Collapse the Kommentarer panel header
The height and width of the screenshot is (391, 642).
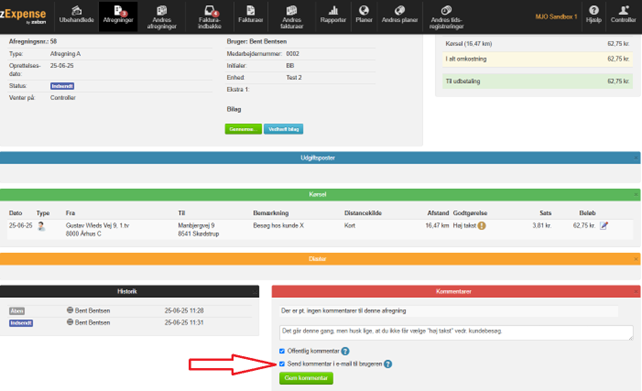pos(456,291)
